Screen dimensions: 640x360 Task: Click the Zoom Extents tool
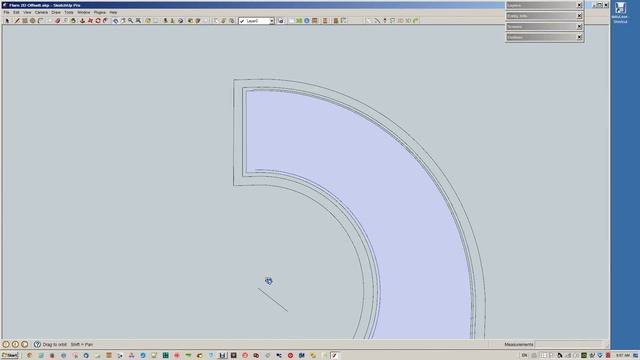pyautogui.click(x=138, y=20)
